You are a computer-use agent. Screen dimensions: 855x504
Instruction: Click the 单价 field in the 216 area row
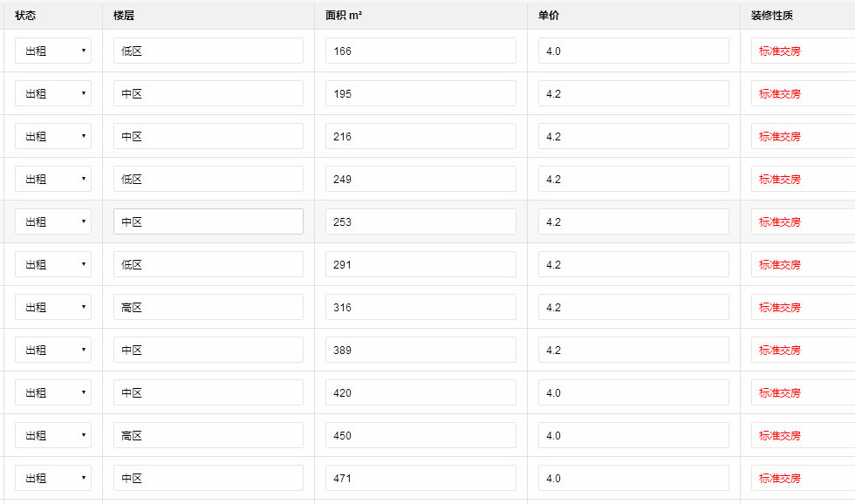pyautogui.click(x=633, y=137)
